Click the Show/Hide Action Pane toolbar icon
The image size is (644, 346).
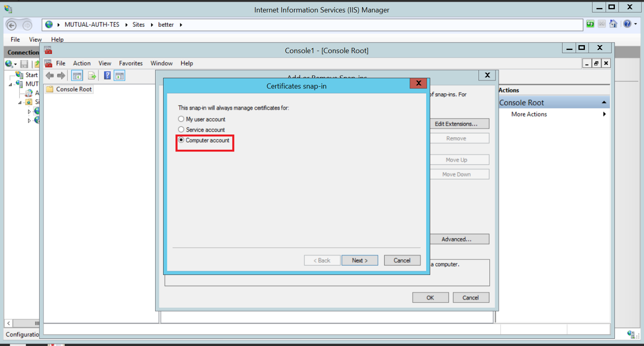tap(119, 76)
